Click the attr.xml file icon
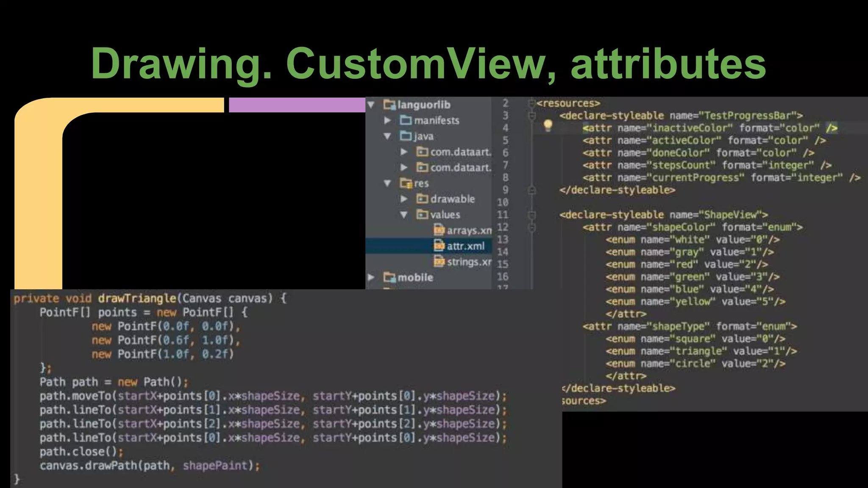 (x=439, y=246)
